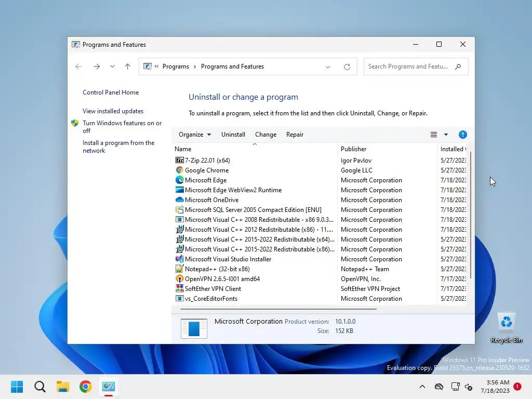Go back with the left arrow
The image size is (532, 399).
pos(78,66)
